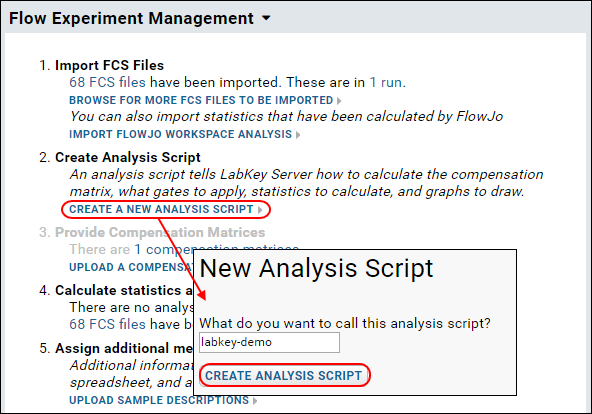Open the 1 run link
592x414 pixels.
pos(386,82)
